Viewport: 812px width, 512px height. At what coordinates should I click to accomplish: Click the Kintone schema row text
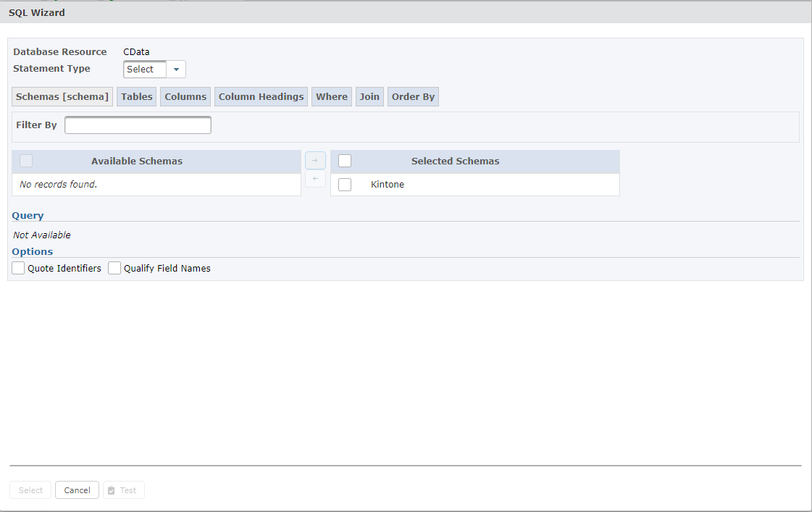point(388,184)
